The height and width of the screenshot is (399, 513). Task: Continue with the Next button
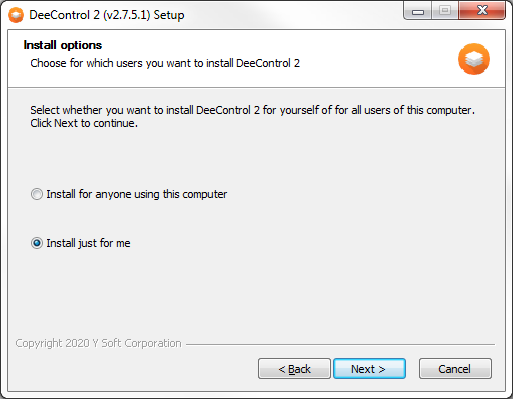[369, 369]
